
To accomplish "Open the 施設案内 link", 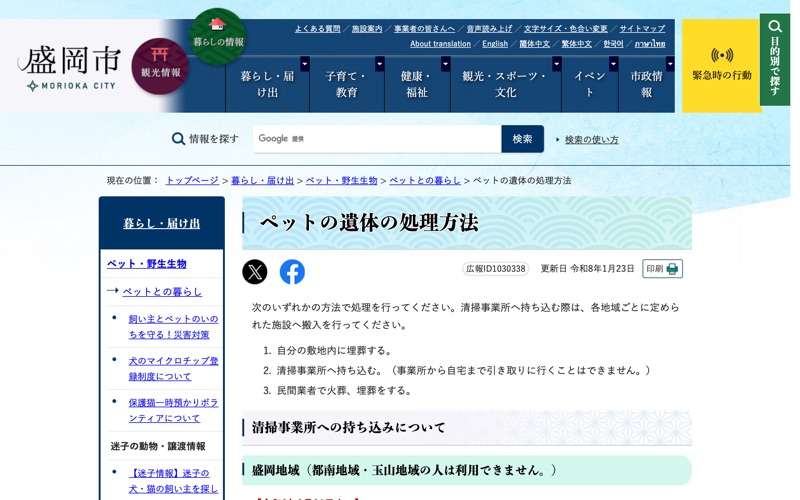I will coord(367,29).
